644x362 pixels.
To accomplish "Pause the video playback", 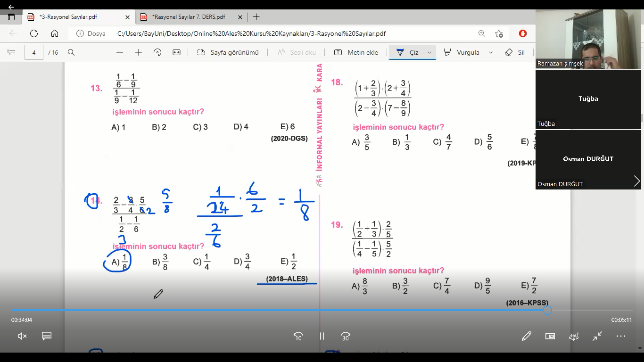I will point(322,336).
